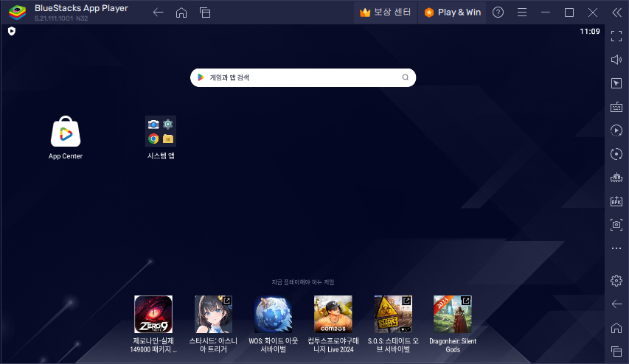Open the App Center app

click(66, 138)
